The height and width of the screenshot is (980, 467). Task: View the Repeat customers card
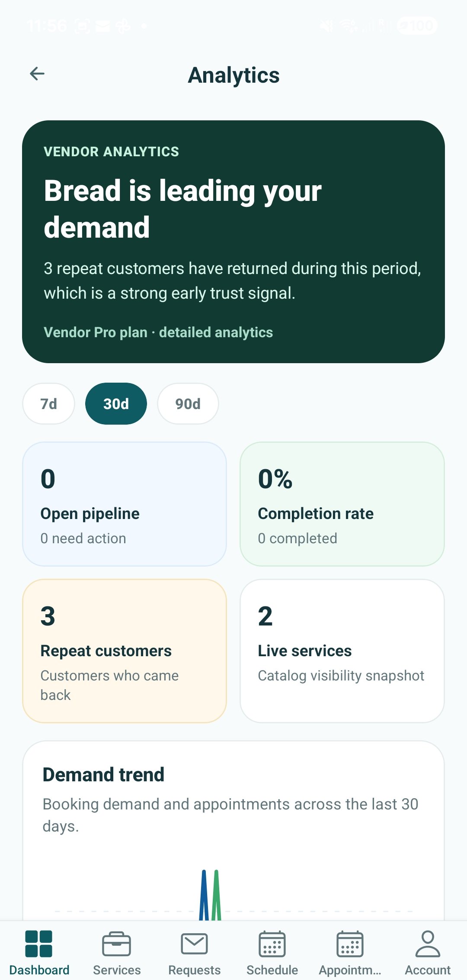pos(125,651)
